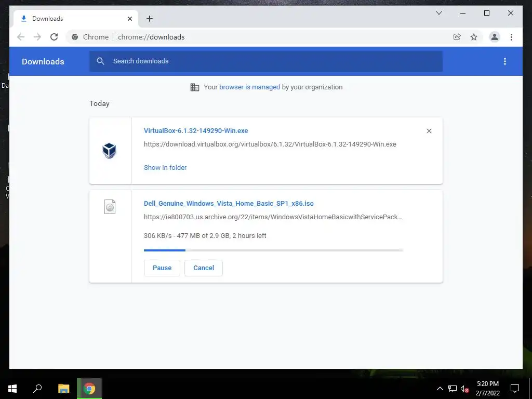This screenshot has width=532, height=399.
Task: Cancel the Vista ISO download
Action: point(204,268)
